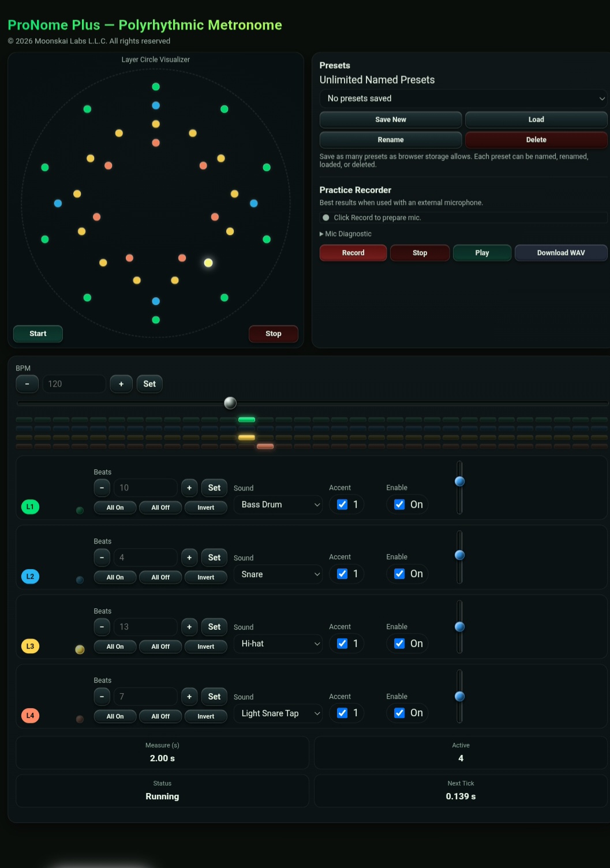Increase BPM with the plus button
This screenshot has height=868, width=610.
121,384
